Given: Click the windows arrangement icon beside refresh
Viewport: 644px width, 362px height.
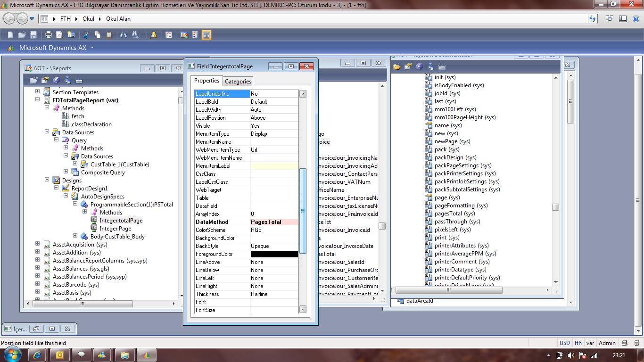Looking at the screenshot, I should pos(610,19).
